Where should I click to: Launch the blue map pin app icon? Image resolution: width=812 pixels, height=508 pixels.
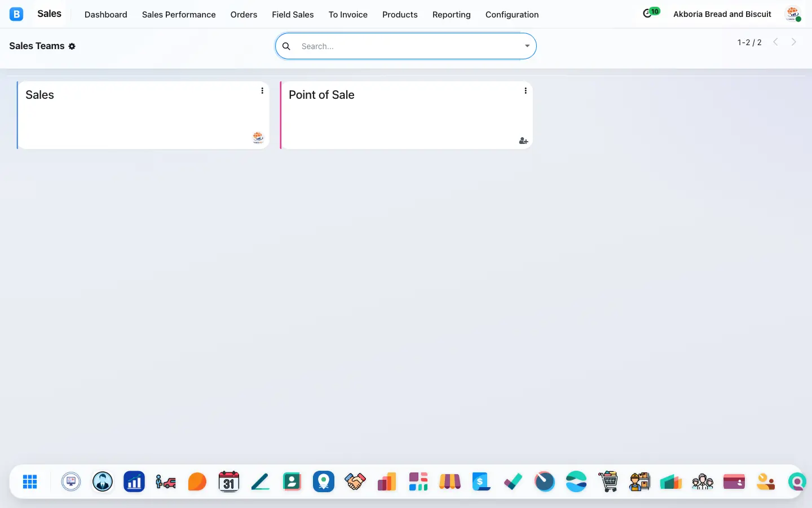pos(324,481)
